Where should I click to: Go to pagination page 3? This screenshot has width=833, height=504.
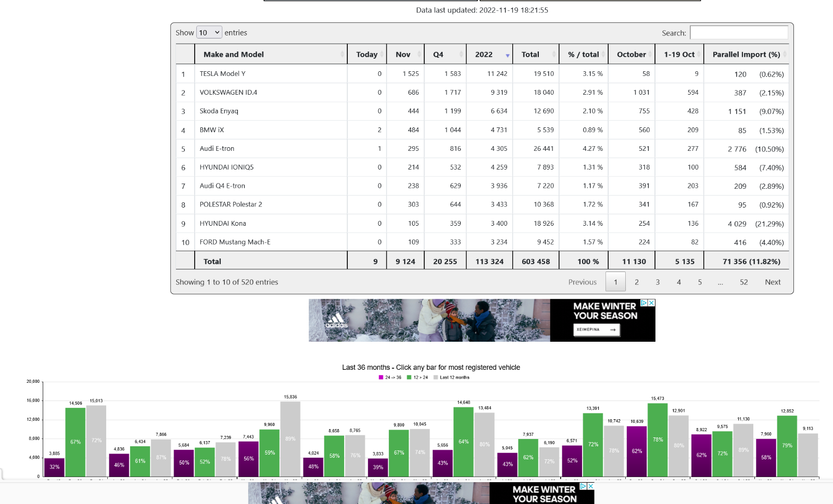click(x=658, y=282)
